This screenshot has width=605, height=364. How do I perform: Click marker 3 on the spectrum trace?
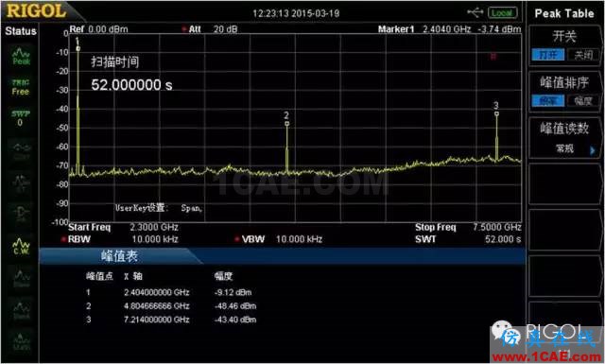tap(496, 113)
